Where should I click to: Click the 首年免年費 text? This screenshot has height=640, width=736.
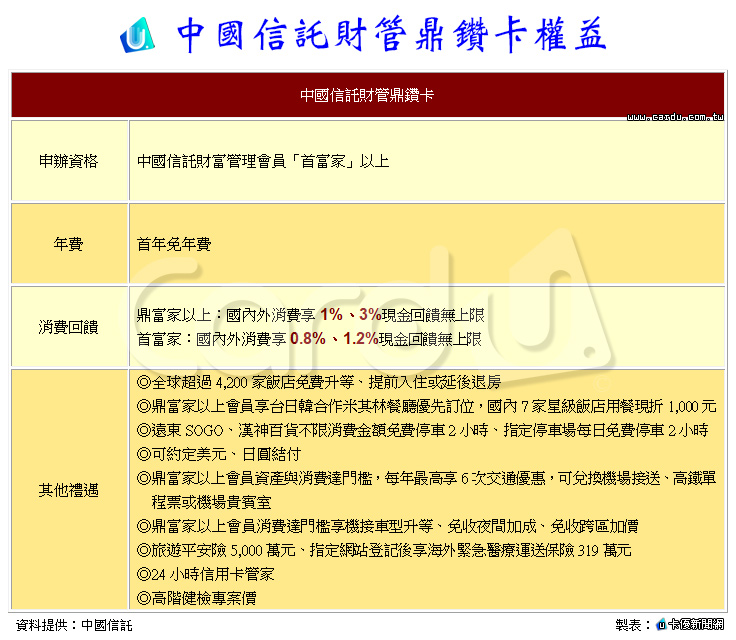coord(174,243)
